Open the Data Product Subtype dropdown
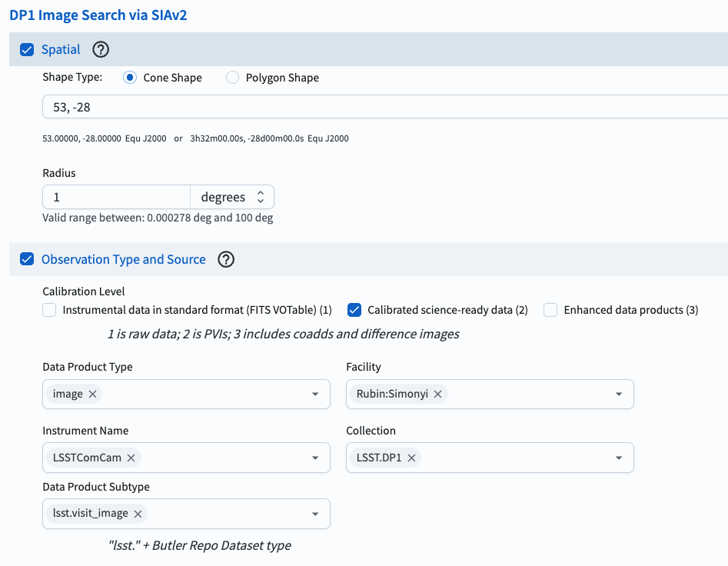 314,514
